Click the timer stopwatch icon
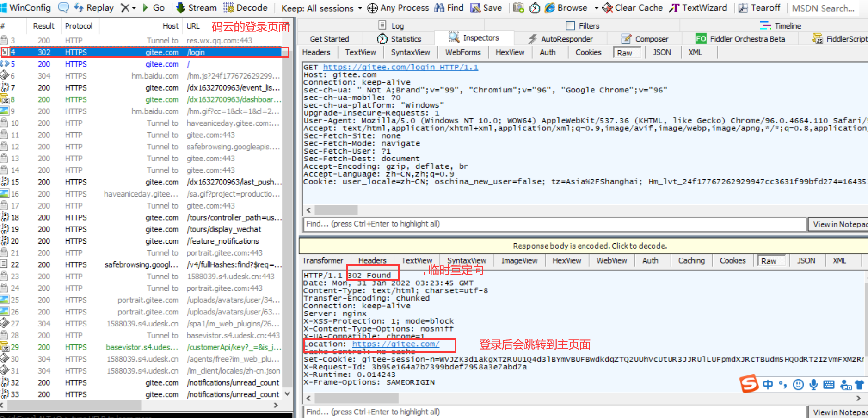The height and width of the screenshot is (418, 868). coord(535,8)
